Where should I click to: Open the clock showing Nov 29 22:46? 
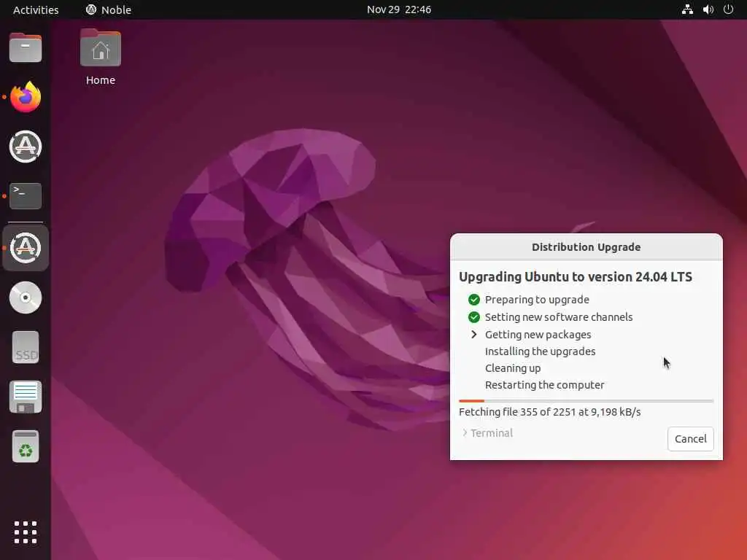click(x=399, y=9)
